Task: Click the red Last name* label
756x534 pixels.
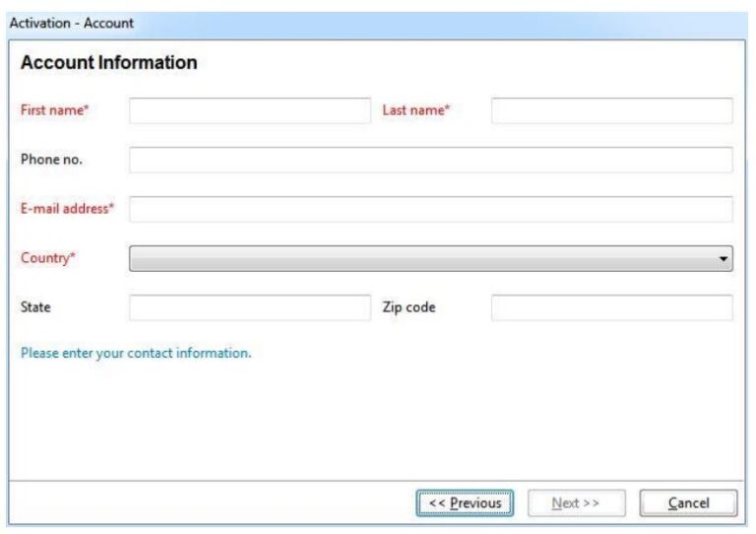Action: 415,110
